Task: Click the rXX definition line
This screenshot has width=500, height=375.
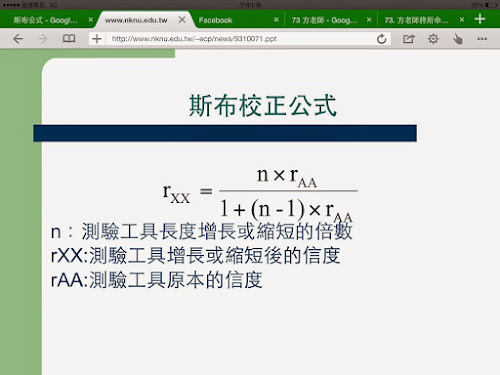Action: coord(196,256)
